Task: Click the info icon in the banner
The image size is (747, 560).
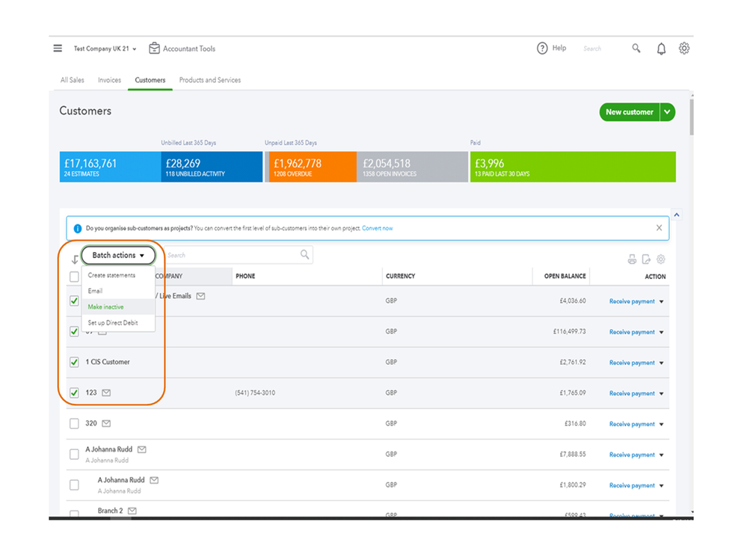Action: [77, 229]
